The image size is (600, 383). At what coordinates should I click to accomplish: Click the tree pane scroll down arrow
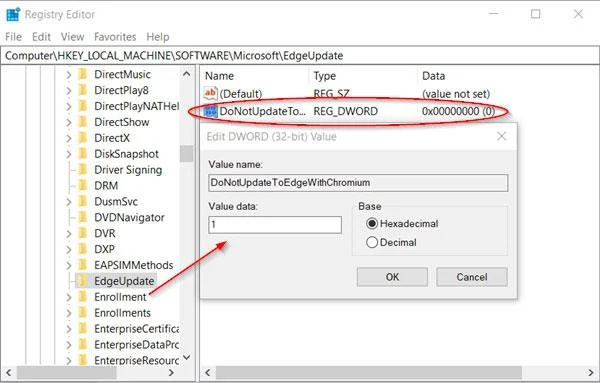(186, 358)
